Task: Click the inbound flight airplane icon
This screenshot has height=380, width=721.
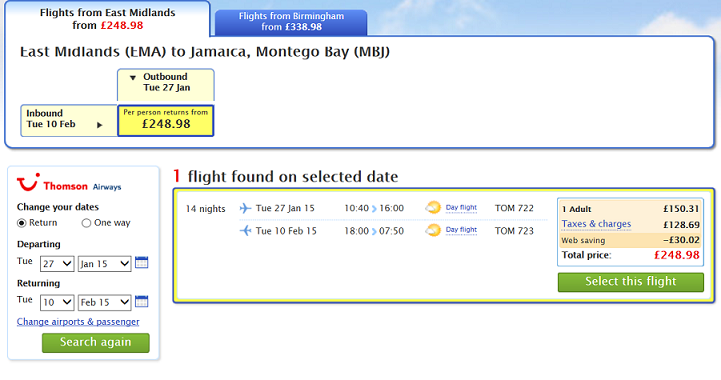Action: point(246,230)
